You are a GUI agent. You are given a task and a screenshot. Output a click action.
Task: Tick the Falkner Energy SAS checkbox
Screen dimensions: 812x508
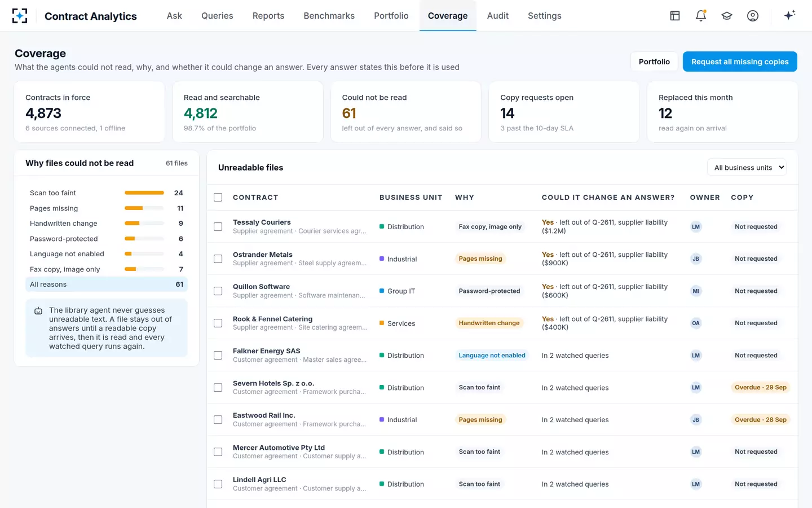click(x=218, y=356)
